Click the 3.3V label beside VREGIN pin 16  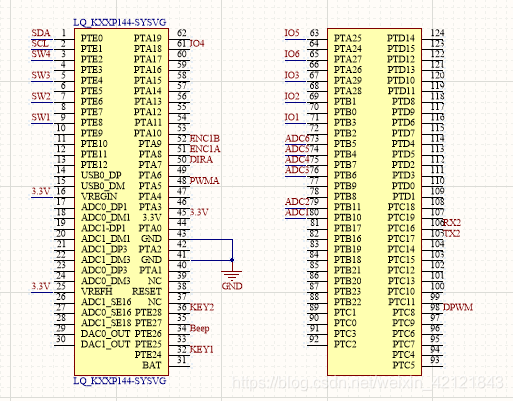(x=41, y=191)
